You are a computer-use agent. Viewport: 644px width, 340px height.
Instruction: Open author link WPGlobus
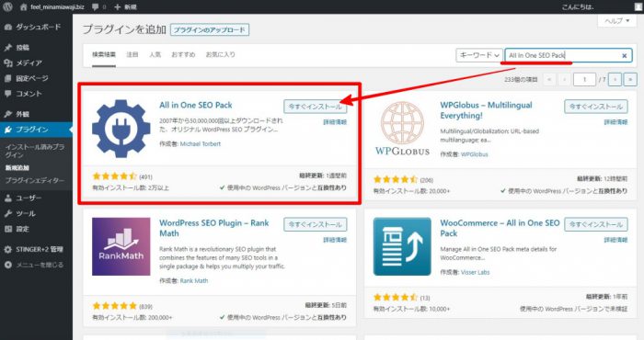pos(475,154)
